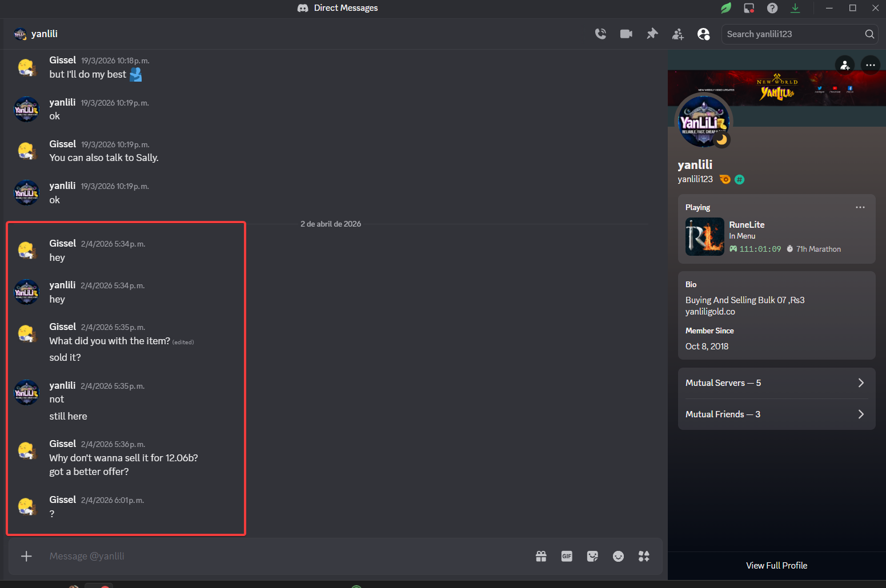Click the blue emoji after "do my best"
Viewport: 886px width, 588px height.
coord(136,75)
